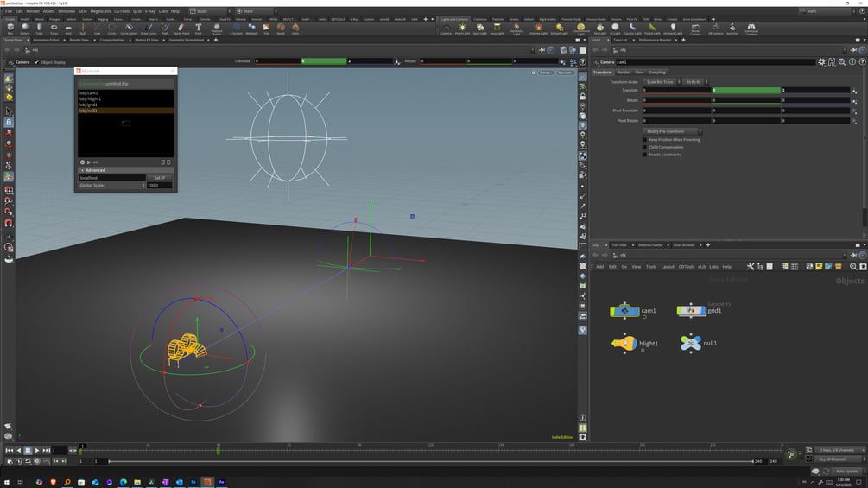
Task: Click the Set IP button
Action: point(159,178)
